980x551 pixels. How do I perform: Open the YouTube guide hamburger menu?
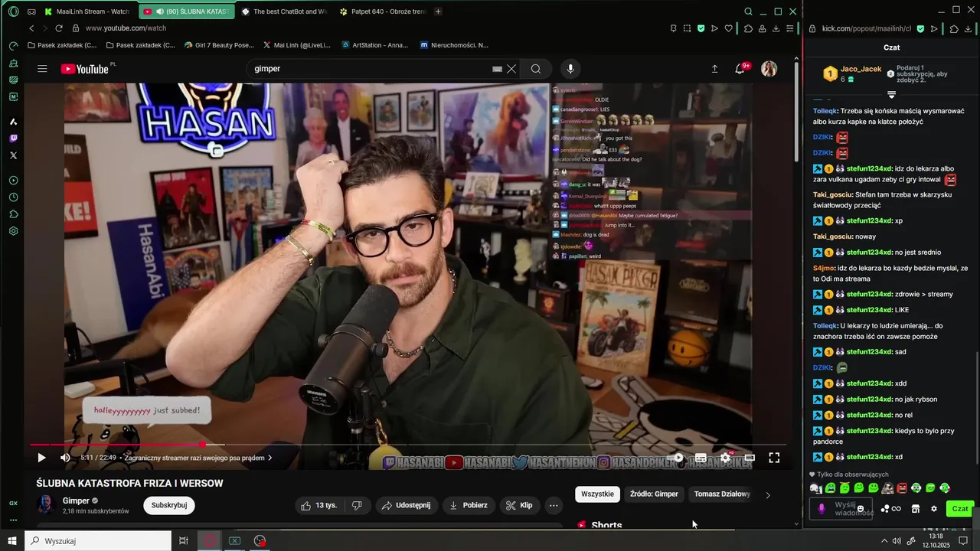(x=42, y=69)
